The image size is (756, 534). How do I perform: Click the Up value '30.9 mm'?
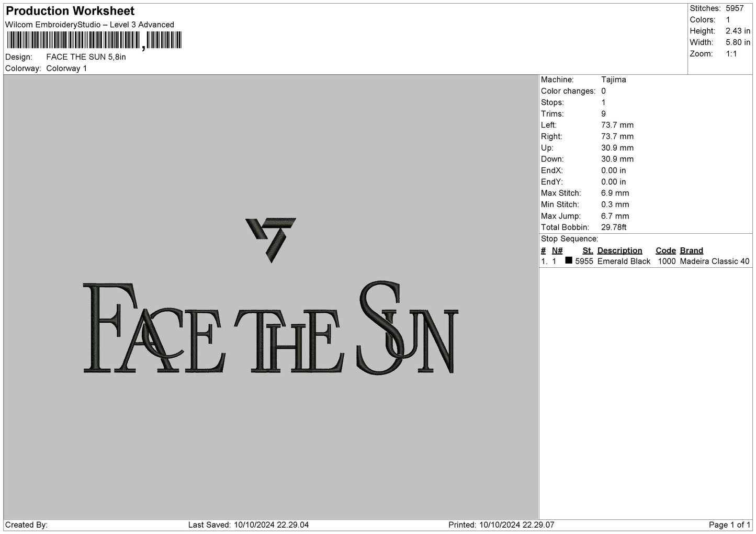(x=617, y=148)
